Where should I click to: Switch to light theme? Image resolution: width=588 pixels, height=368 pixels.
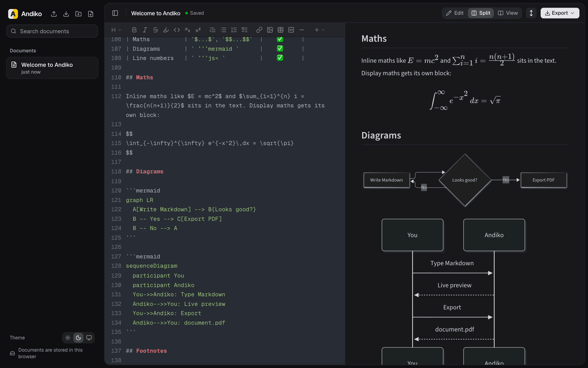coord(68,338)
